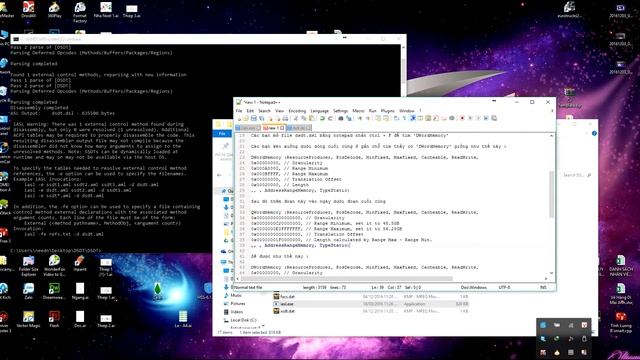
Task: Select the 360Play desktop icon
Action: tap(54, 10)
